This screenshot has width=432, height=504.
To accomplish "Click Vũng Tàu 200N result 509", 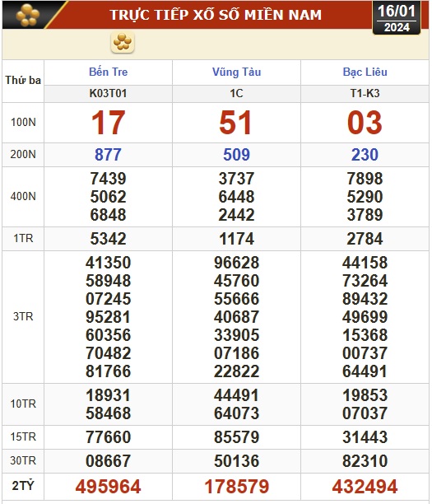I will click(x=236, y=155).
